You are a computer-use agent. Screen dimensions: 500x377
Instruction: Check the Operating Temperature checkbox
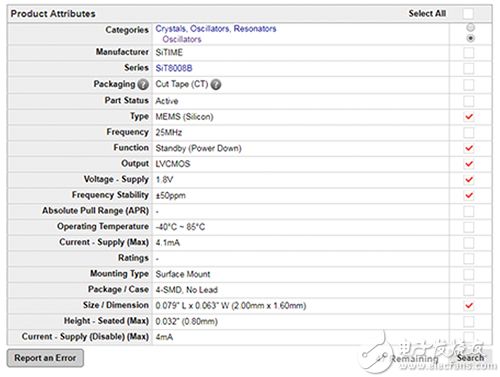469,227
